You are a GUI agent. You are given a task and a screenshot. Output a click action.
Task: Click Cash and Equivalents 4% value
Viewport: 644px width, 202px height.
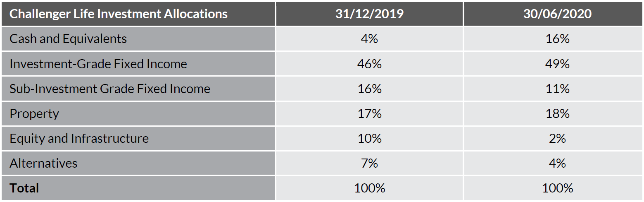point(369,39)
